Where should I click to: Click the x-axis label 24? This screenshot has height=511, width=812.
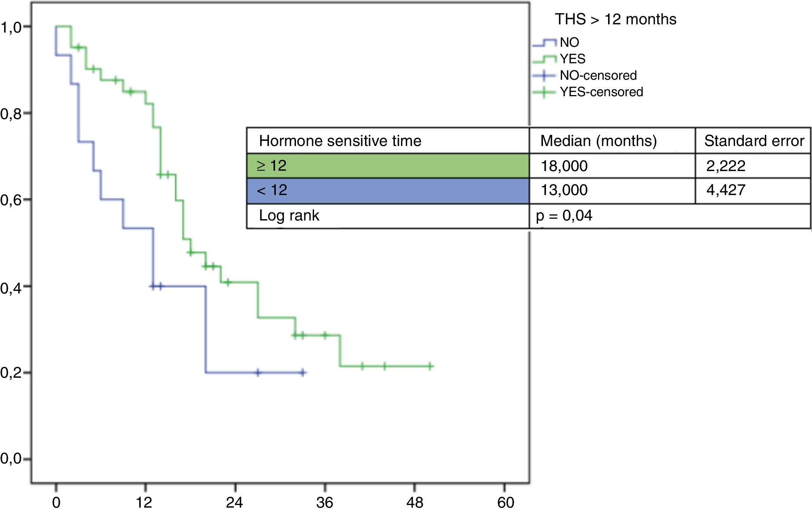[x=235, y=502]
